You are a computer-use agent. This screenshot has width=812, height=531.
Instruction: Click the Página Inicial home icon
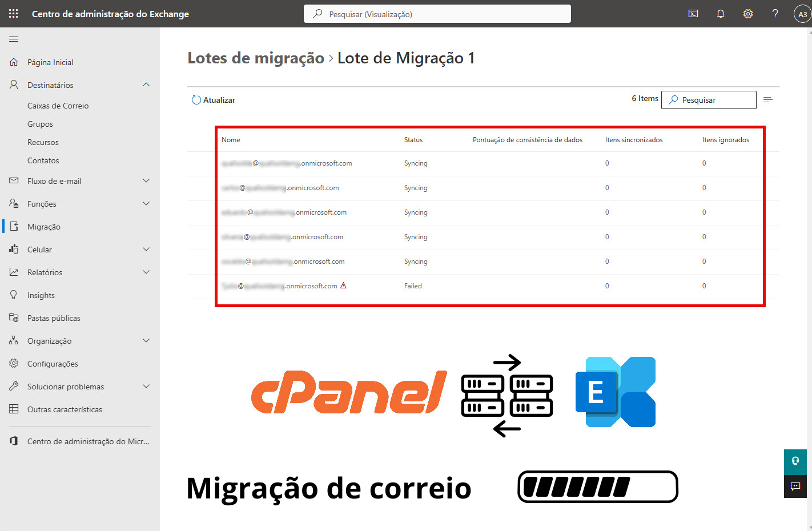click(14, 62)
